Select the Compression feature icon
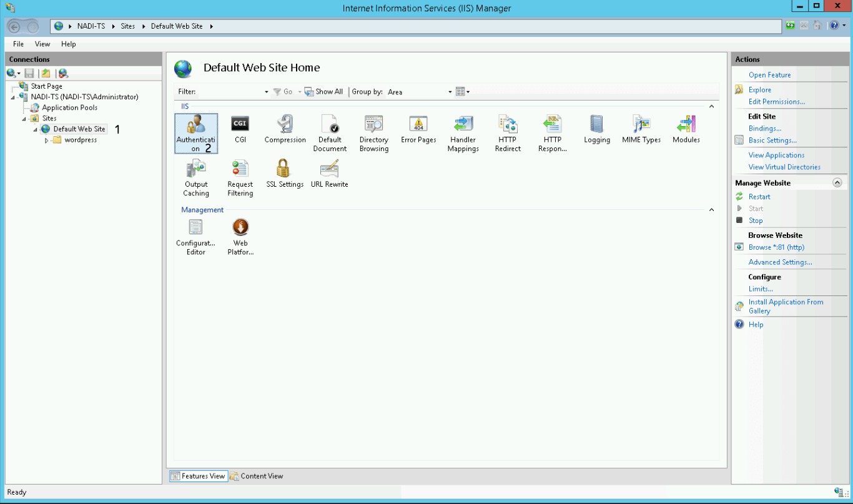Viewport: 853px width, 504px height. click(285, 129)
